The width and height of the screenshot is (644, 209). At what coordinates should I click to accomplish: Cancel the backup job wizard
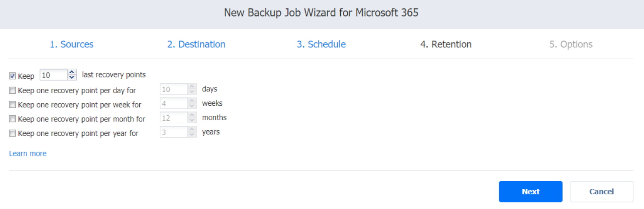pyautogui.click(x=601, y=192)
